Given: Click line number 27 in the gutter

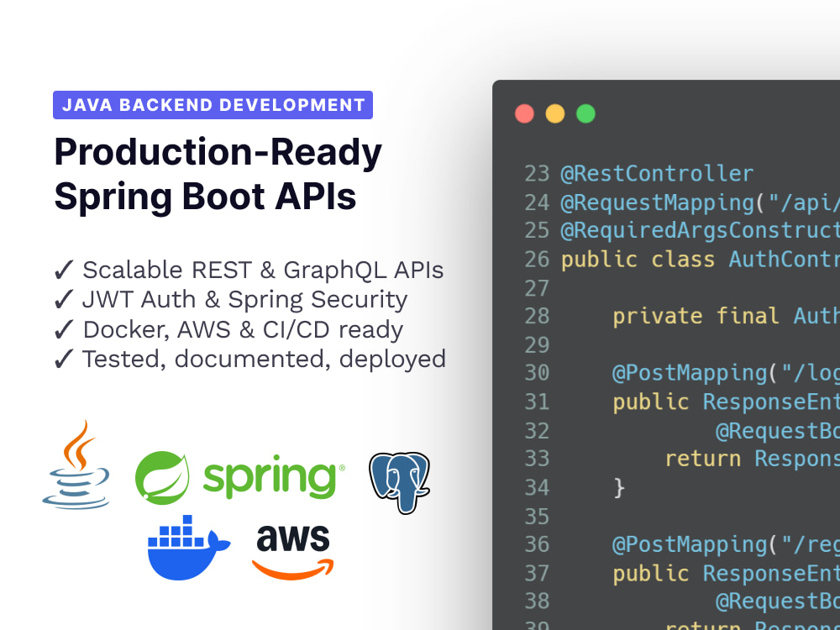Looking at the screenshot, I should coord(537,288).
